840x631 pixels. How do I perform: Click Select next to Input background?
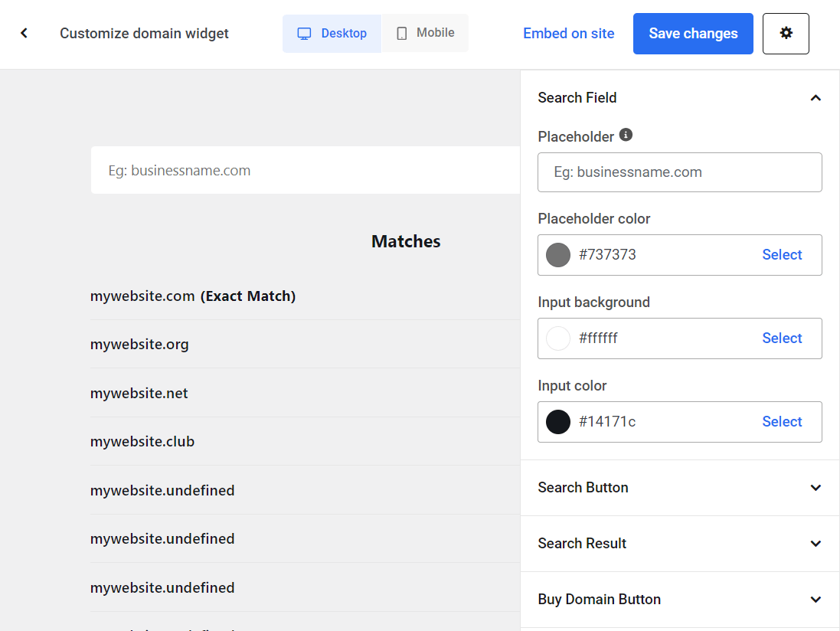pos(782,338)
